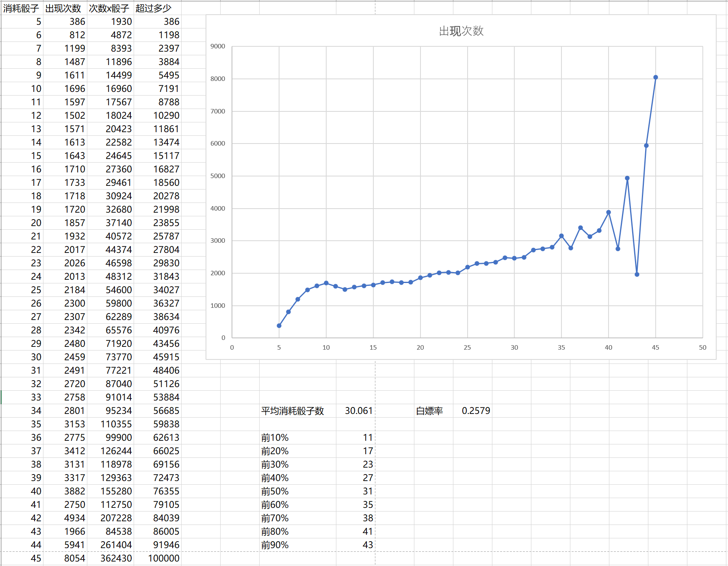This screenshot has width=728, height=566.
Task: Click cell with value 17567
Action: (110, 102)
